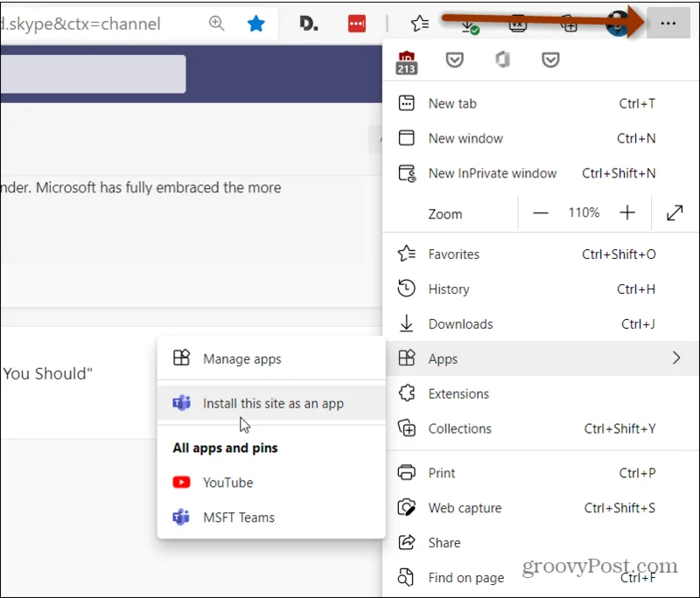The image size is (700, 598).
Task: Select Print from the menu
Action: point(541,473)
